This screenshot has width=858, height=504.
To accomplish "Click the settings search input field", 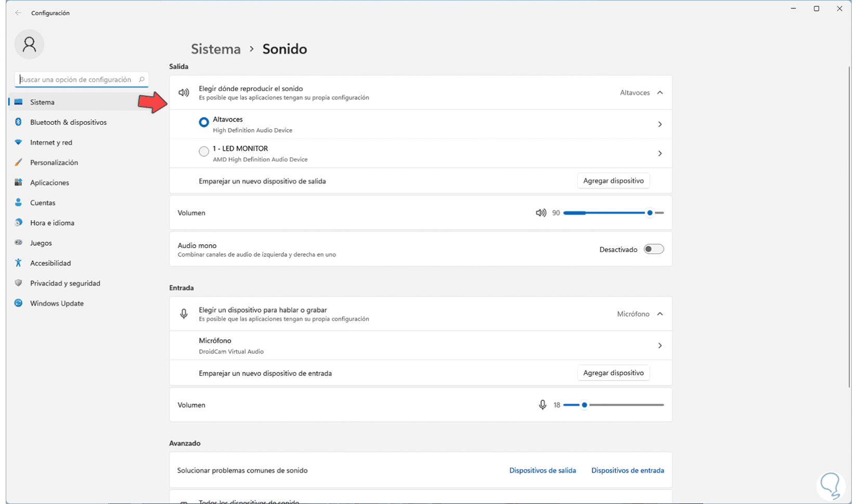I will (77, 79).
